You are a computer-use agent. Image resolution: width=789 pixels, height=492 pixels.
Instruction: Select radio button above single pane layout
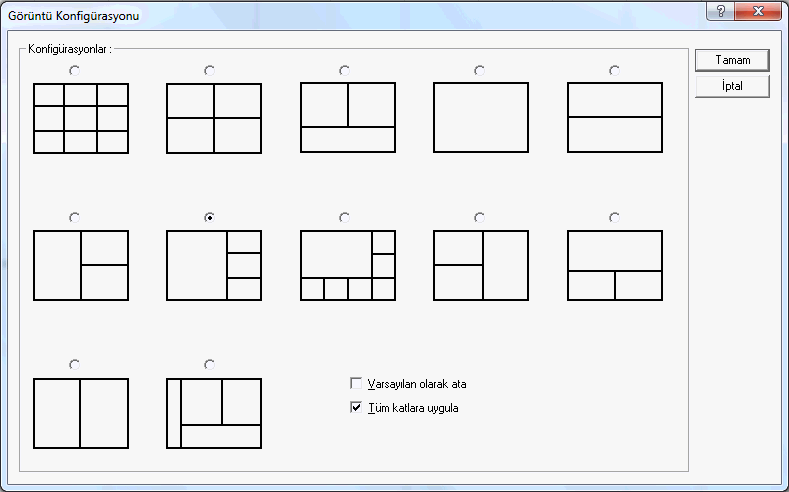480,70
